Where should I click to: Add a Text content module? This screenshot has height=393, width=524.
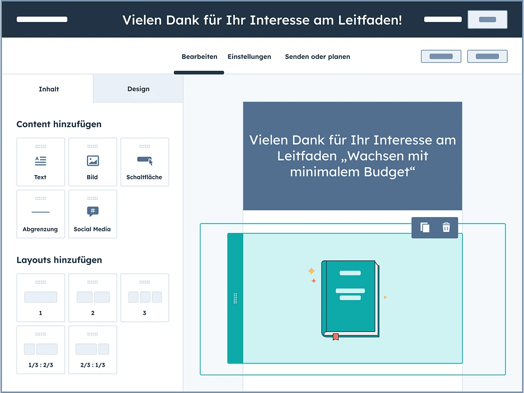click(40, 162)
